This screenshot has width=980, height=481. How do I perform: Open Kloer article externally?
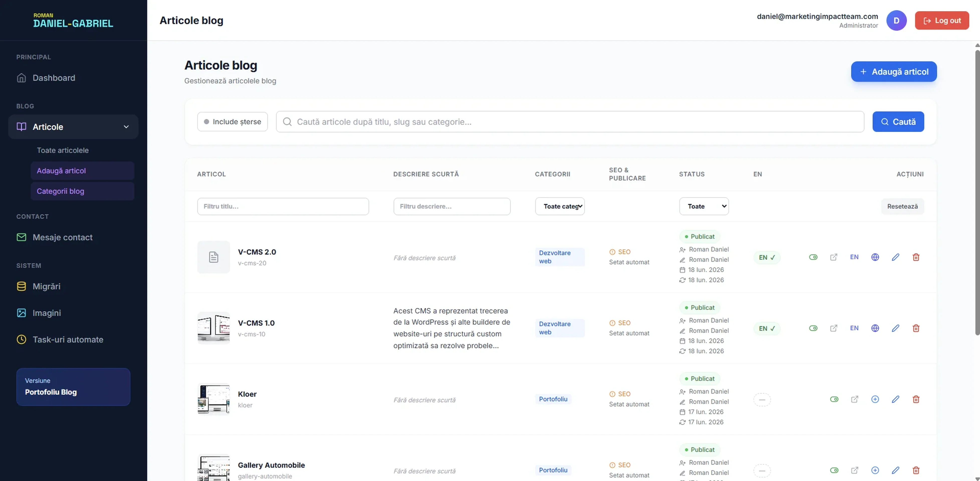854,399
